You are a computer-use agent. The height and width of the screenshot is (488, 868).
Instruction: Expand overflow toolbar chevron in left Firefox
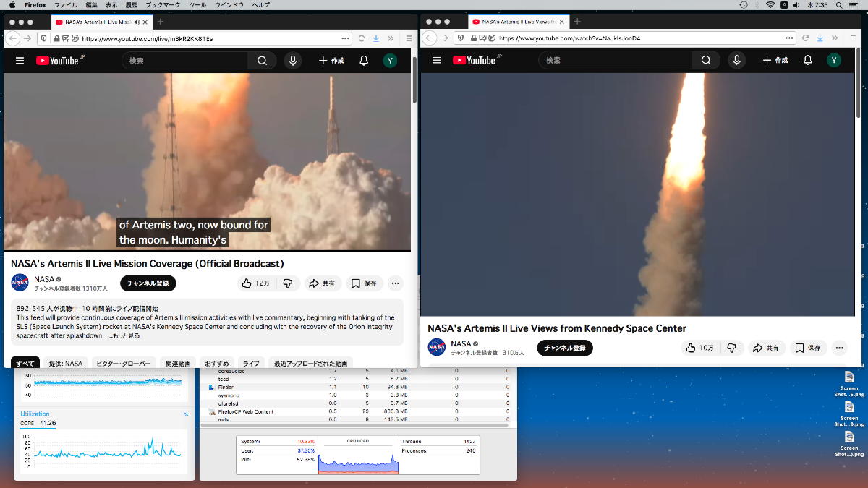[x=391, y=38]
